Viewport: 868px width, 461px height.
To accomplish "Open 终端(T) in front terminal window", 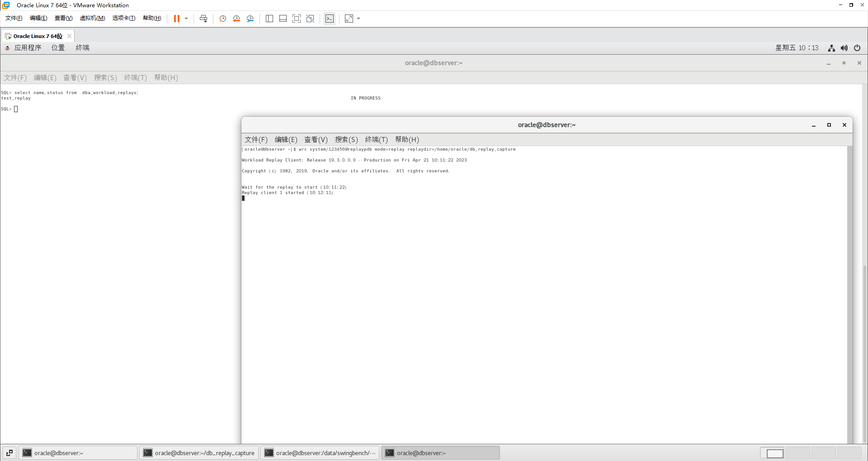I will pyautogui.click(x=377, y=140).
